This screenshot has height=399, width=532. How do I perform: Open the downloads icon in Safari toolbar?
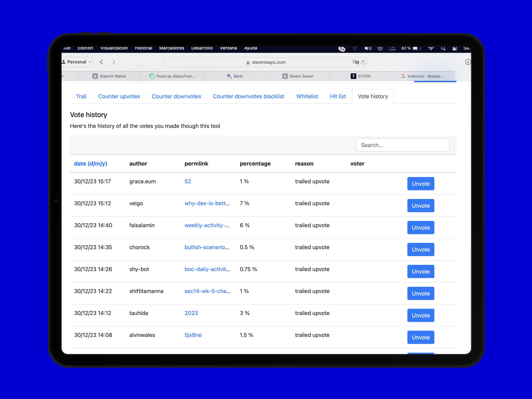click(468, 62)
